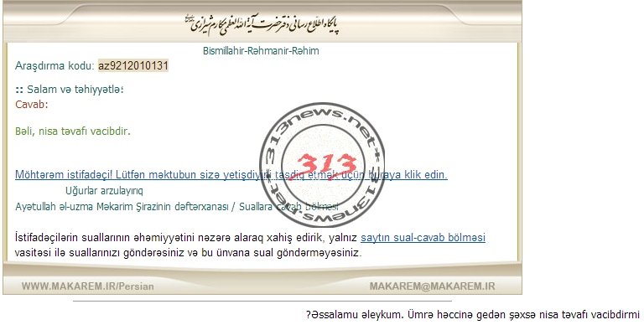Image resolution: width=644 pixels, height=330 pixels.
Task: Click the red Cavab label
Action: [x=32, y=104]
